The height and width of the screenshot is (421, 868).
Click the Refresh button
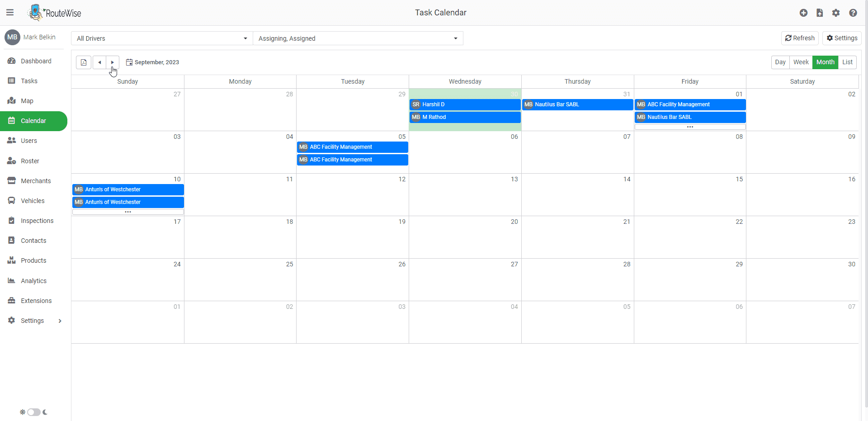coord(799,38)
